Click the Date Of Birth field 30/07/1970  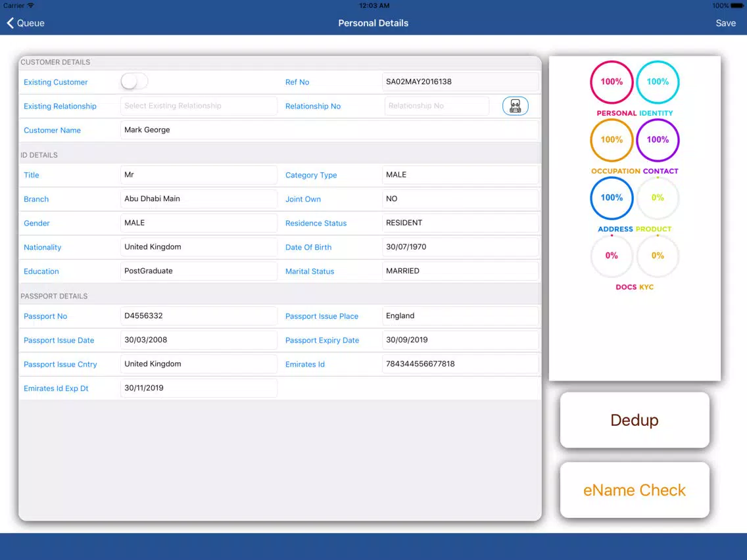point(460,246)
